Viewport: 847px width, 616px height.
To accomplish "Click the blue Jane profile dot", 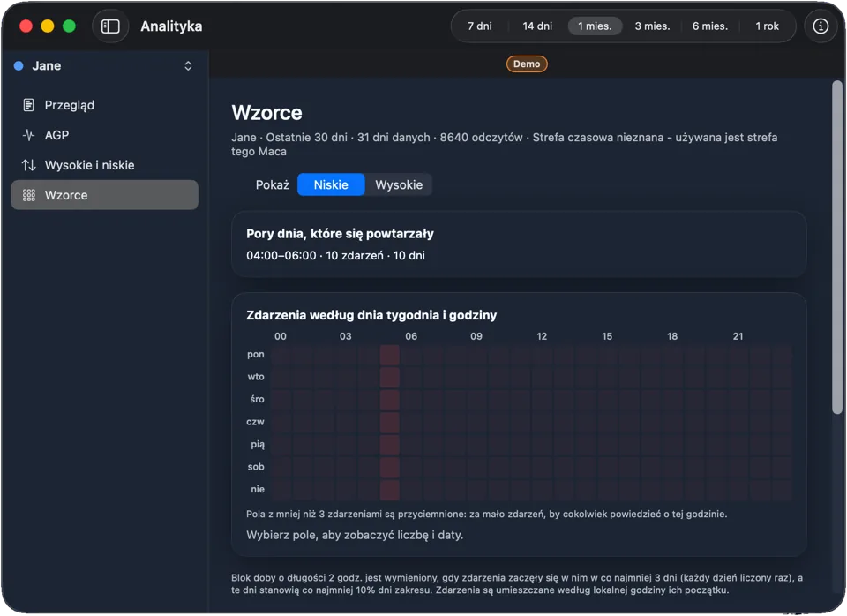I will pyautogui.click(x=19, y=66).
